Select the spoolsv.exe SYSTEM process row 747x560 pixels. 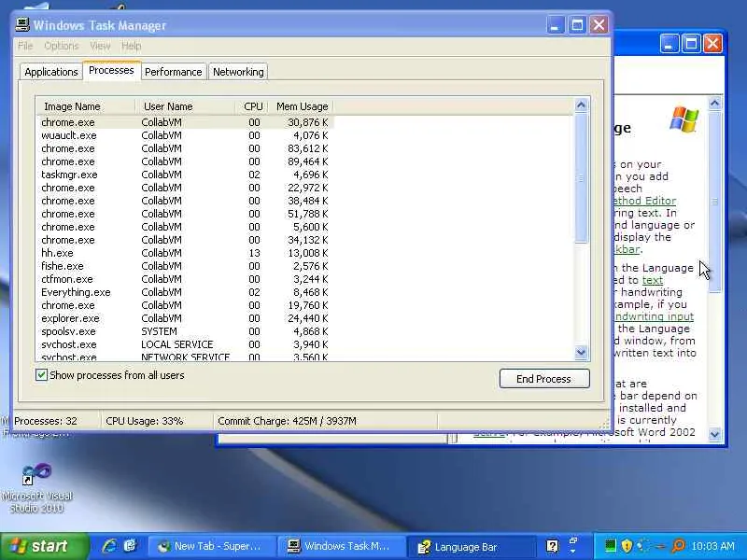tap(185, 331)
